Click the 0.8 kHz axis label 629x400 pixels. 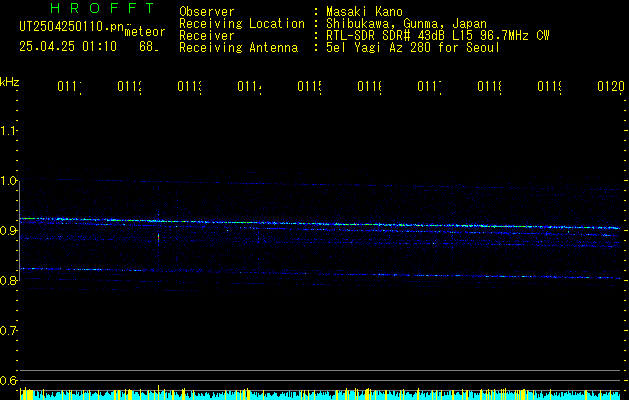[x=8, y=280]
